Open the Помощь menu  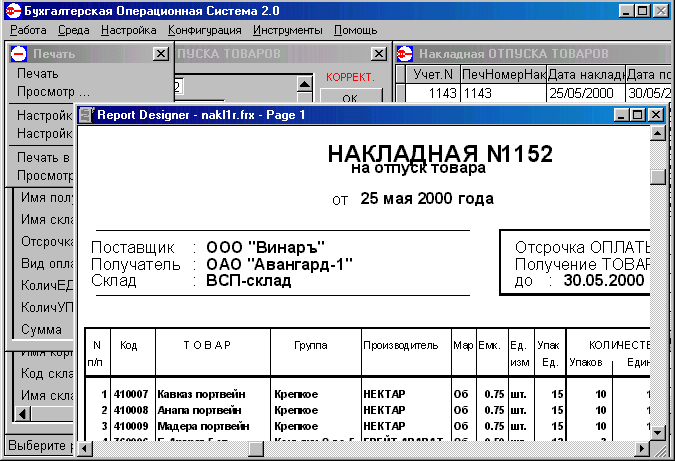[x=356, y=30]
